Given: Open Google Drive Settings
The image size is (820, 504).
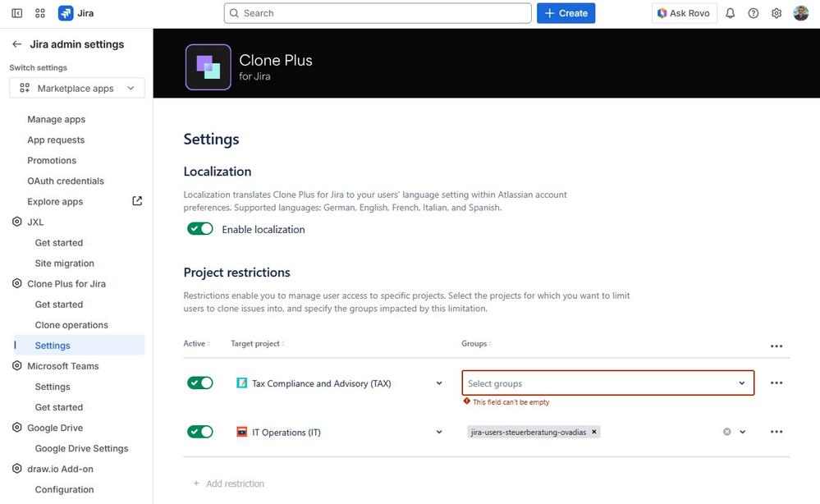Looking at the screenshot, I should coord(81,448).
